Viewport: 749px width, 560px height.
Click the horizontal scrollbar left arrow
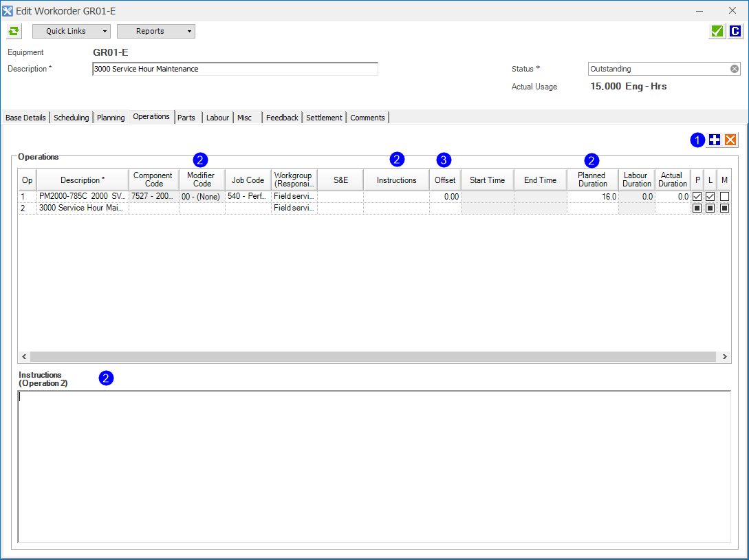click(x=24, y=356)
